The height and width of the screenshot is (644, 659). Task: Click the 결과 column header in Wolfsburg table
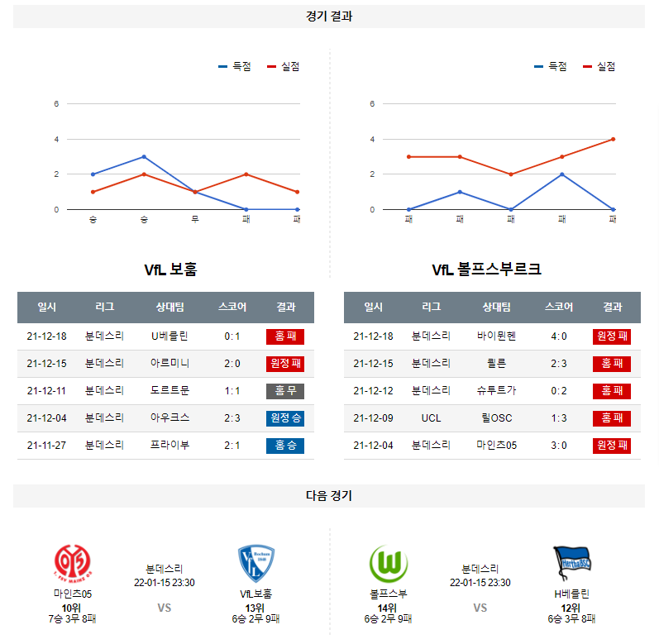point(613,307)
